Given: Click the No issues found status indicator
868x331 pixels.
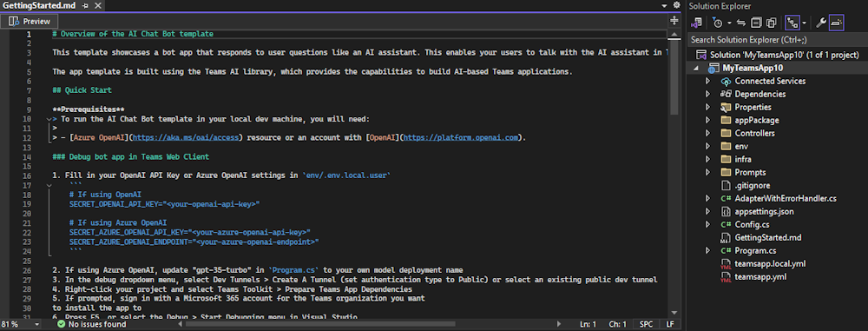Looking at the screenshot, I should pos(92,324).
